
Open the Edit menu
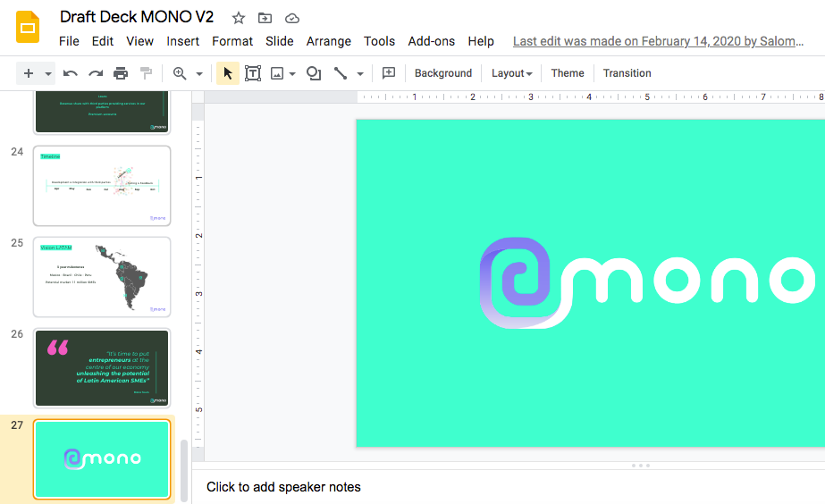coord(103,41)
